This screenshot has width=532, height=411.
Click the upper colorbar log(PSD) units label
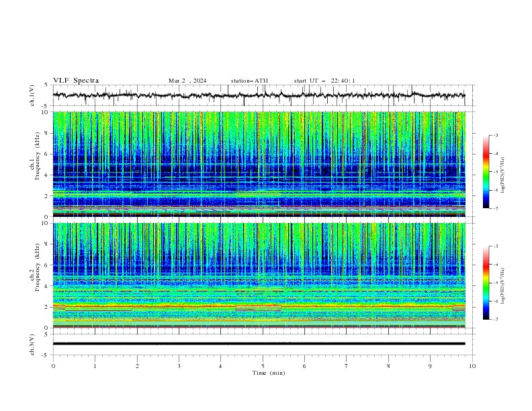502,175
